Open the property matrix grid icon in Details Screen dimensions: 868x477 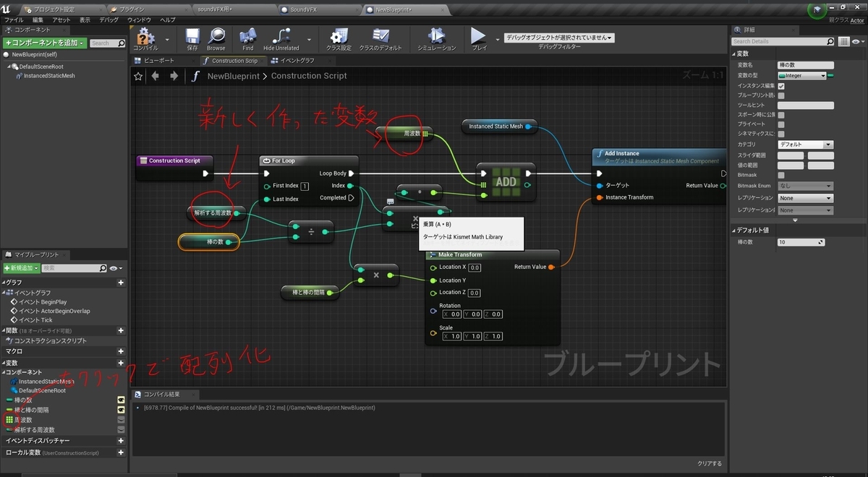point(845,41)
